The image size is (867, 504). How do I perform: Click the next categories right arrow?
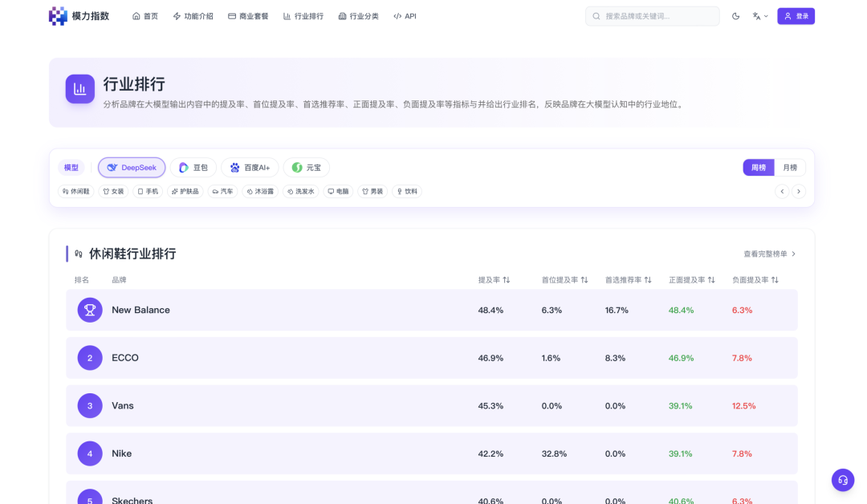[x=799, y=191]
